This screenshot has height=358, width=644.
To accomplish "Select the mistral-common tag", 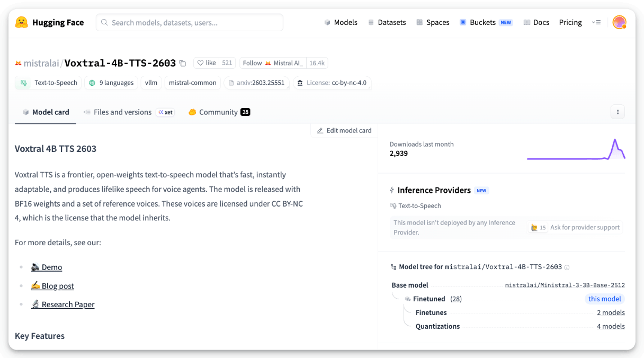I will point(193,83).
